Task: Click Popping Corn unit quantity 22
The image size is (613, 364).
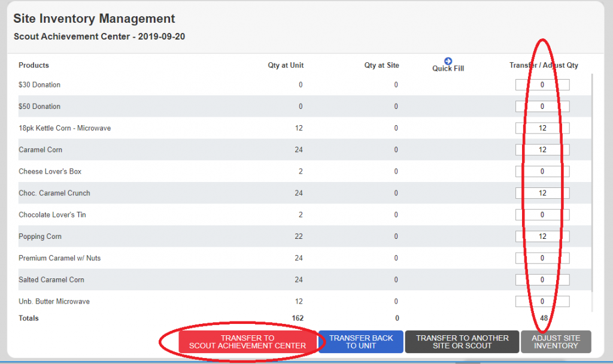Action: [x=299, y=236]
